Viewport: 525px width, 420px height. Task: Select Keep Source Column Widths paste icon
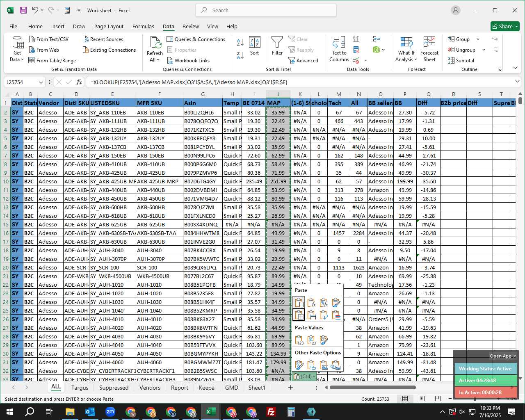[x=311, y=315]
